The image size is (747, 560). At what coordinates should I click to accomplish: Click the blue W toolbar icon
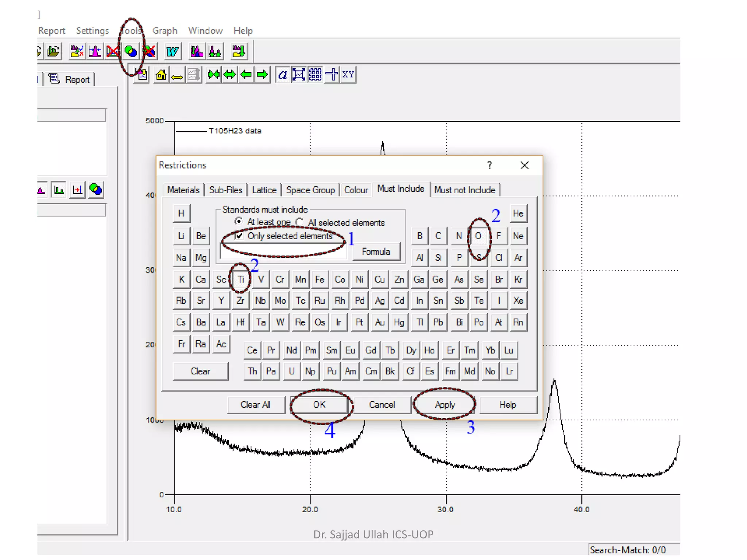(x=172, y=51)
